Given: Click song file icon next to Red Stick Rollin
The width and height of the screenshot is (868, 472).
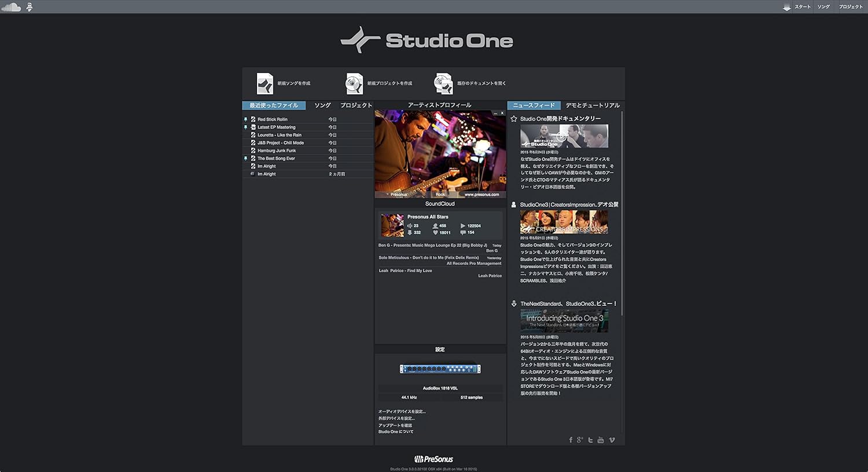Looking at the screenshot, I should coord(253,119).
